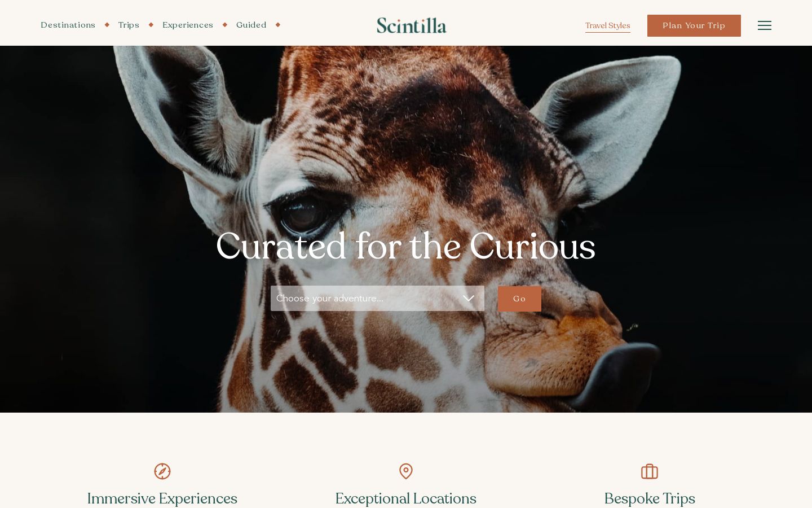The height and width of the screenshot is (508, 812).
Task: Open the Destinations menu
Action: tap(68, 25)
